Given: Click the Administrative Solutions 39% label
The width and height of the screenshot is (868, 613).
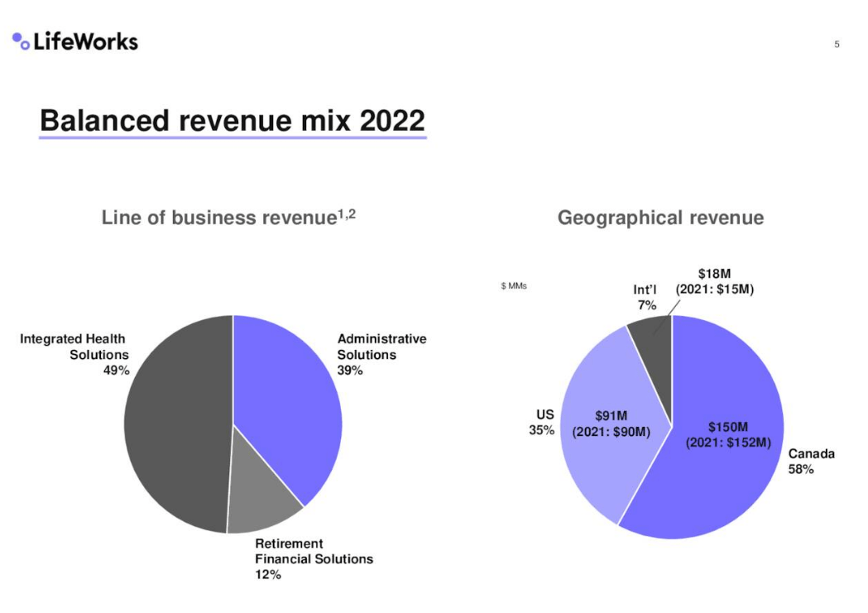Looking at the screenshot, I should [x=382, y=355].
